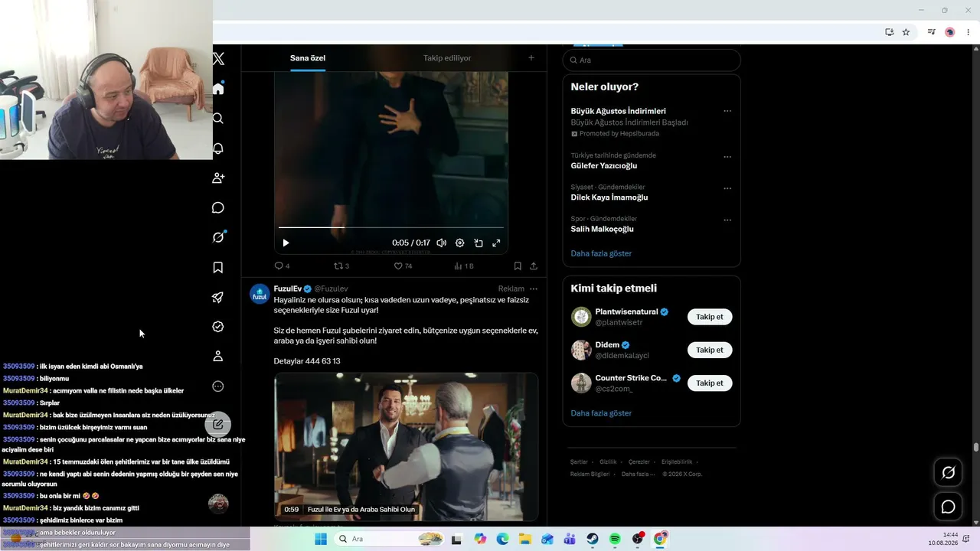Open the account avatar at sidebar bottom
The image size is (980, 551).
(218, 504)
